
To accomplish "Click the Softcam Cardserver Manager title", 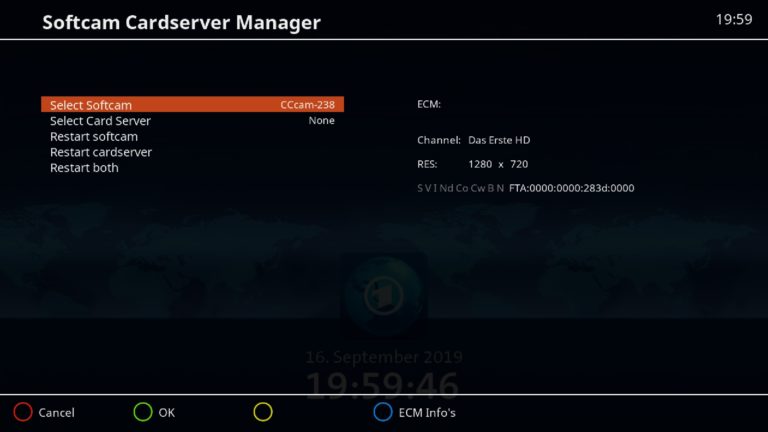I will click(x=182, y=22).
